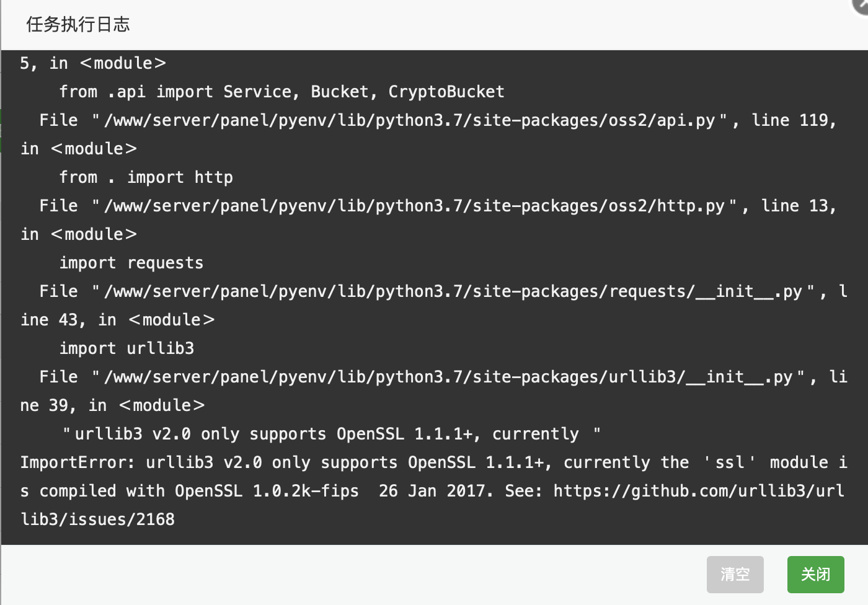The image size is (868, 605).
Task: Click the green 关闭 button
Action: click(x=815, y=575)
